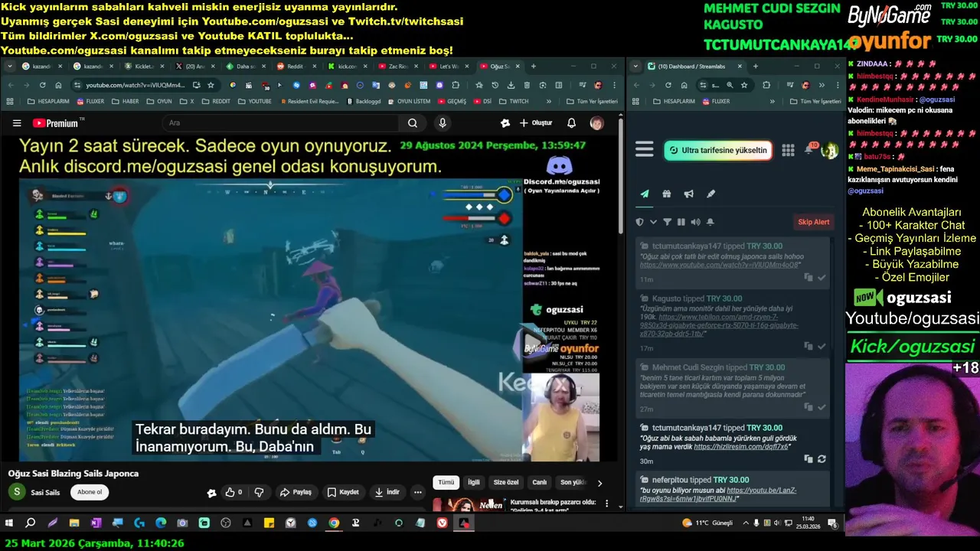Select the Size özel filter chip
The image size is (980, 551).
[506, 483]
